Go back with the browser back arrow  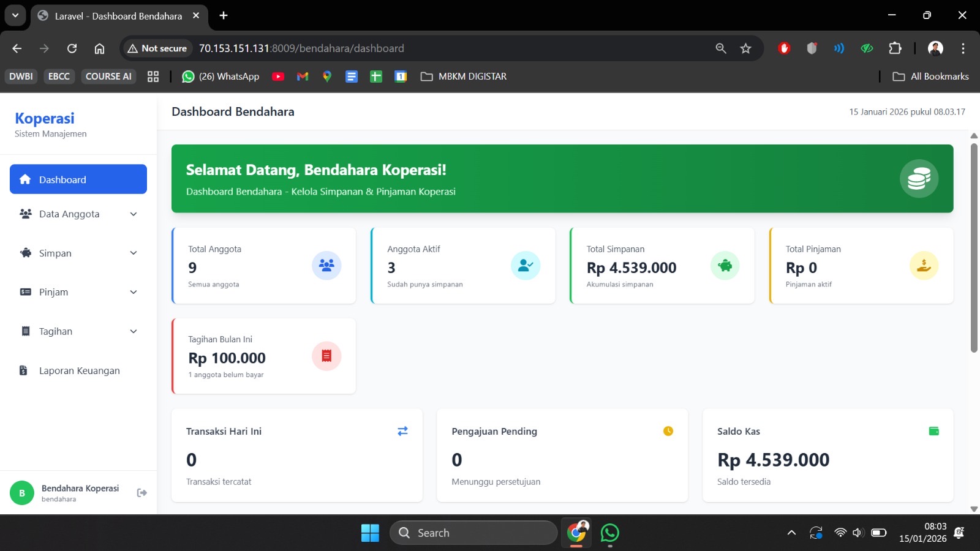(17, 48)
